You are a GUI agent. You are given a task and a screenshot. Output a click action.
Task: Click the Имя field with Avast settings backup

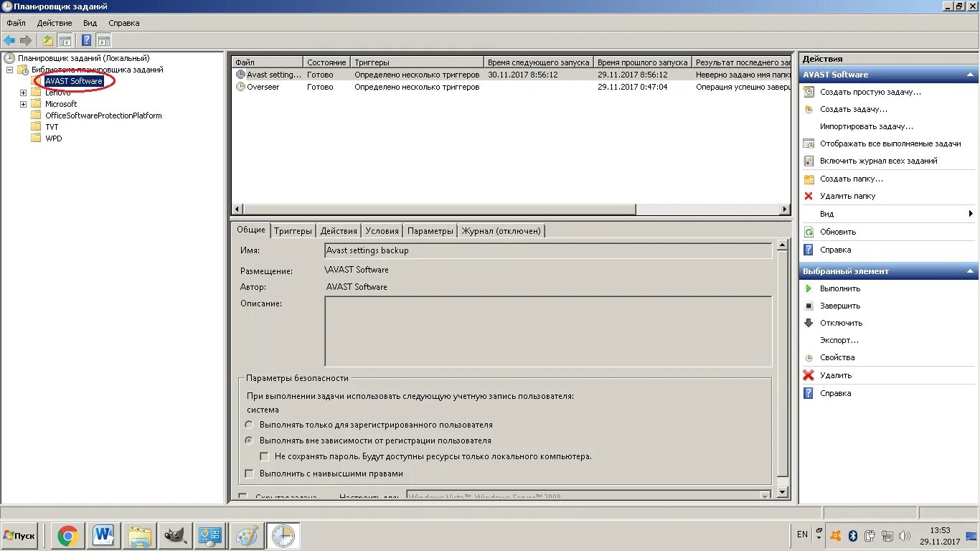548,250
